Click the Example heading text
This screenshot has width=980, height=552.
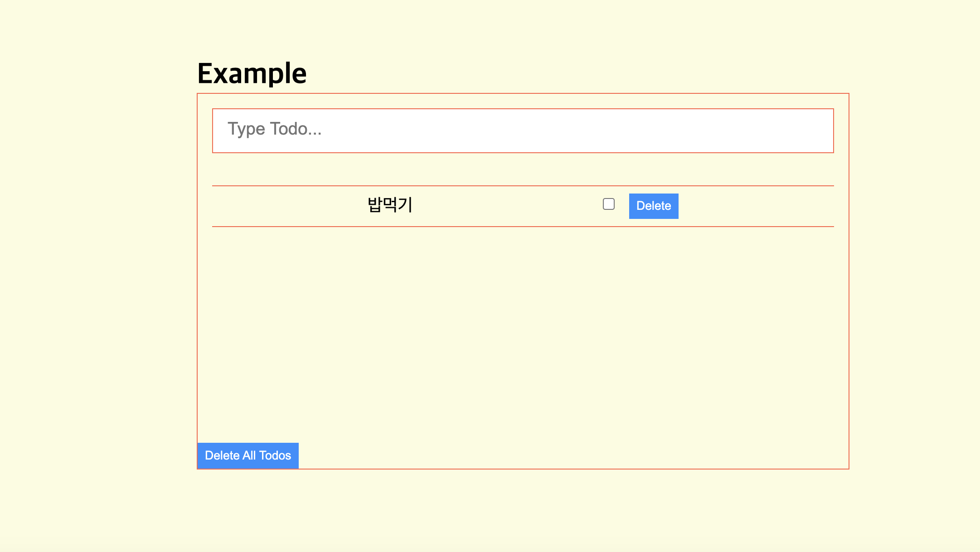click(x=252, y=73)
